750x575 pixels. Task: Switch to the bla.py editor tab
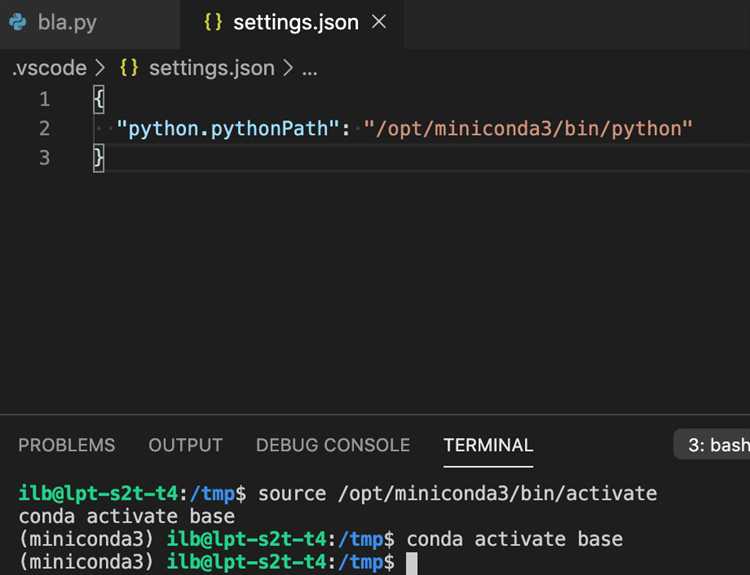(x=89, y=23)
